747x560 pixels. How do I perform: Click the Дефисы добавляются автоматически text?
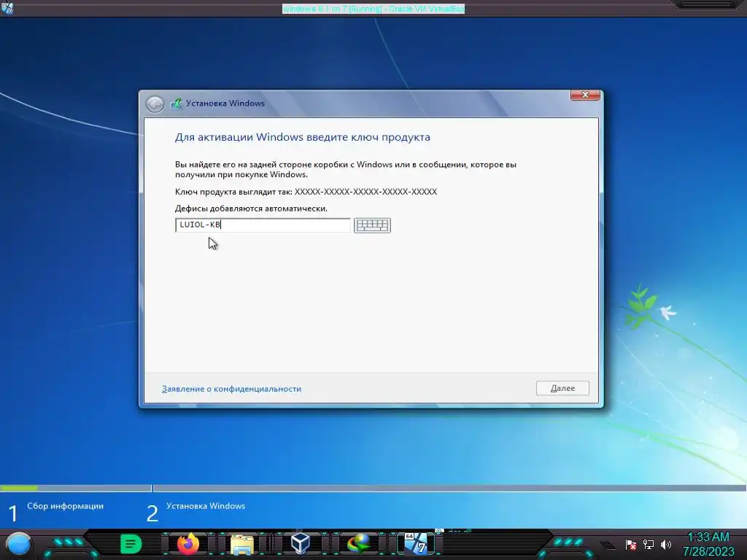click(x=251, y=208)
